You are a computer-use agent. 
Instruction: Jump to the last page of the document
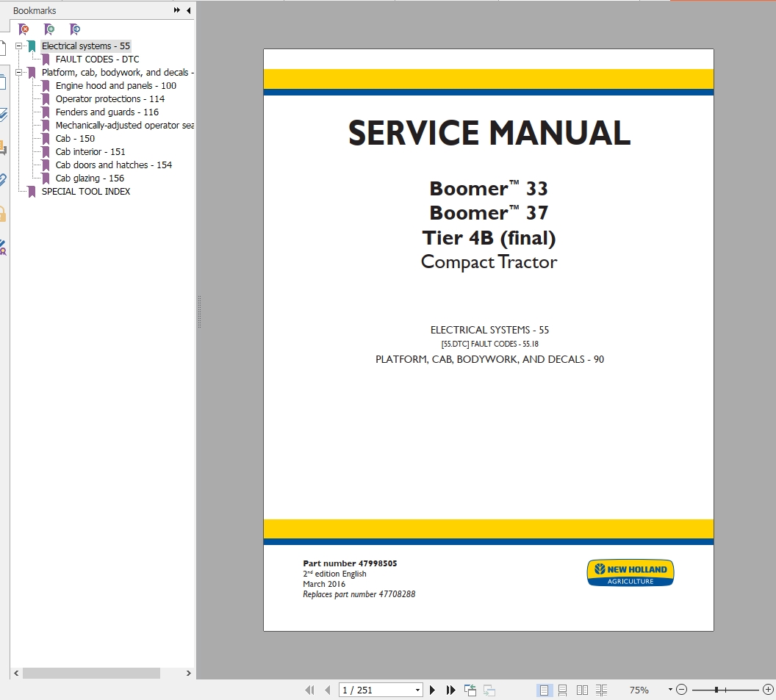coord(450,690)
